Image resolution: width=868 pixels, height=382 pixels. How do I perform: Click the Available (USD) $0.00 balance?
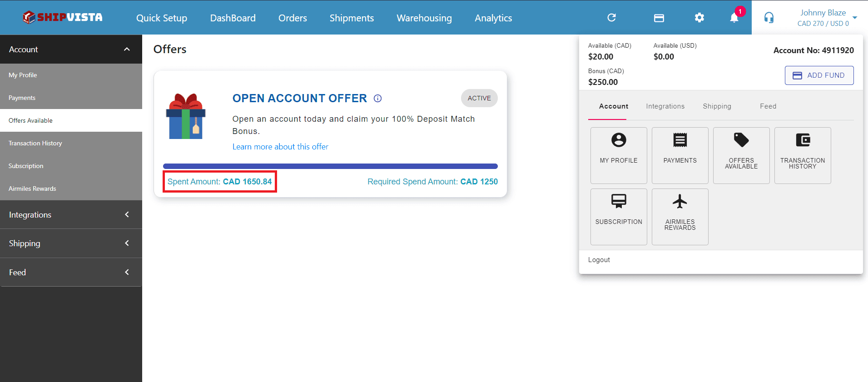[675, 51]
